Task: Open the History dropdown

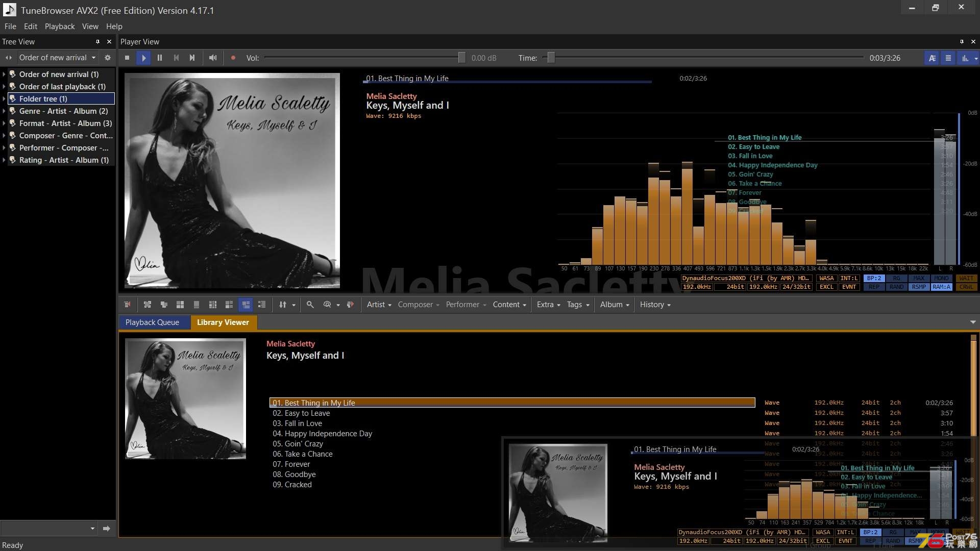Action: (x=655, y=305)
